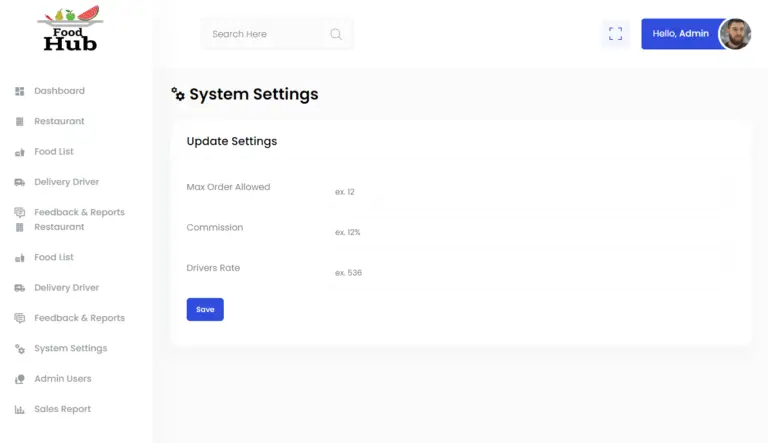Click the Update Settings heading
The width and height of the screenshot is (768, 443).
click(x=232, y=141)
